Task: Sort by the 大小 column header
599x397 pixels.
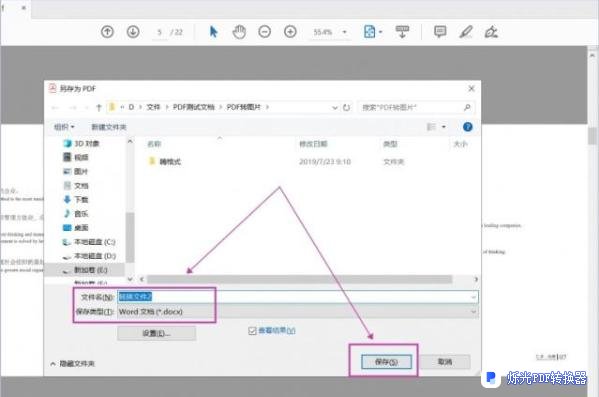Action: pyautogui.click(x=460, y=144)
